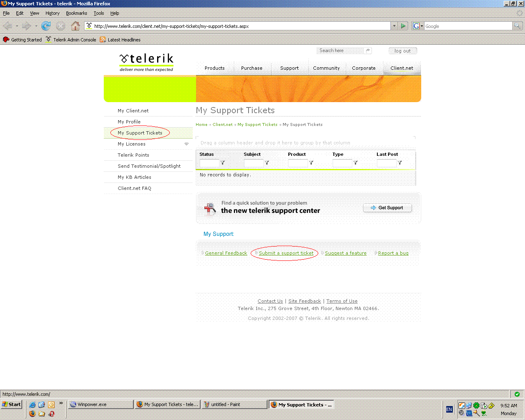
Task: Click the Terms of Use footer link
Action: click(342, 301)
